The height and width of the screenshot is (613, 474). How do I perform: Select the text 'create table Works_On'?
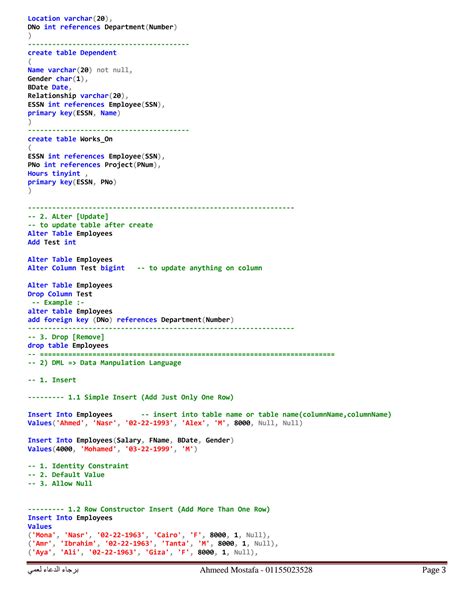pyautogui.click(x=70, y=139)
